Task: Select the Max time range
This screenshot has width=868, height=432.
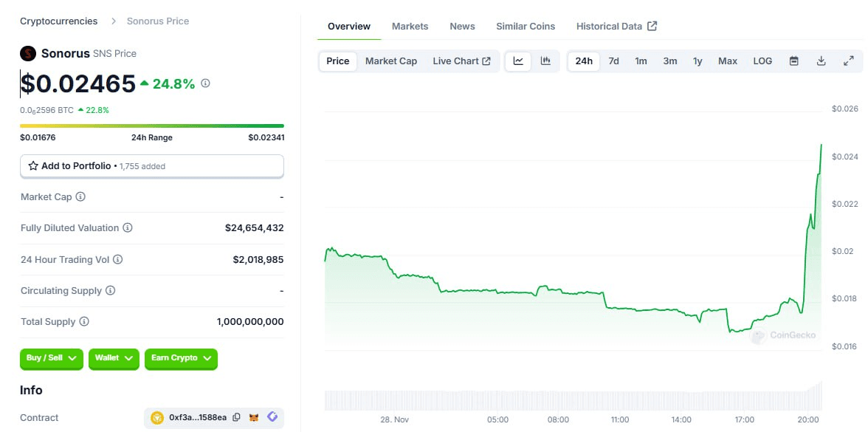Action: coord(728,61)
